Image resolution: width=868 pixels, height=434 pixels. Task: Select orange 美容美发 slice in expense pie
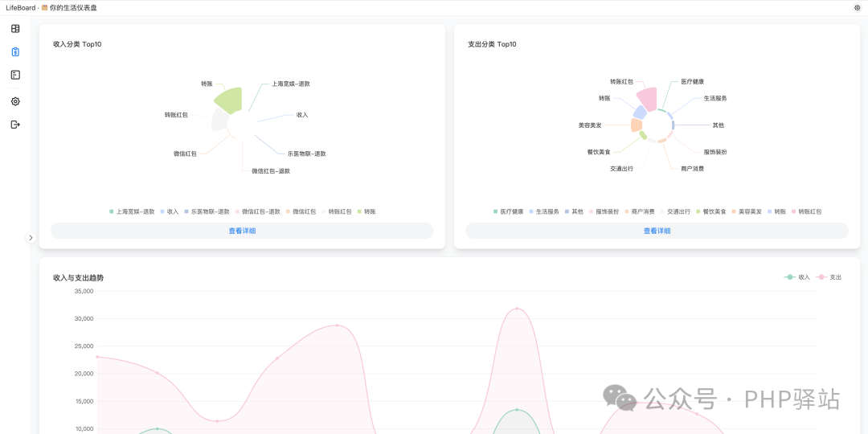pyautogui.click(x=636, y=125)
